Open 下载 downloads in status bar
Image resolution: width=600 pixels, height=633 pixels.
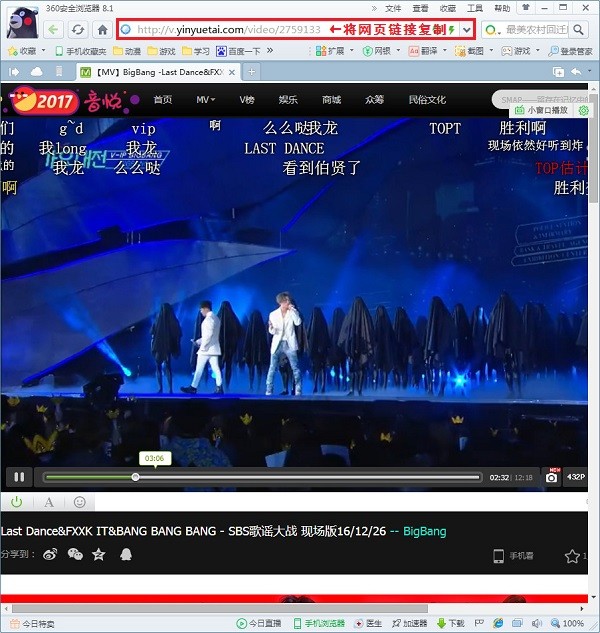pos(451,623)
